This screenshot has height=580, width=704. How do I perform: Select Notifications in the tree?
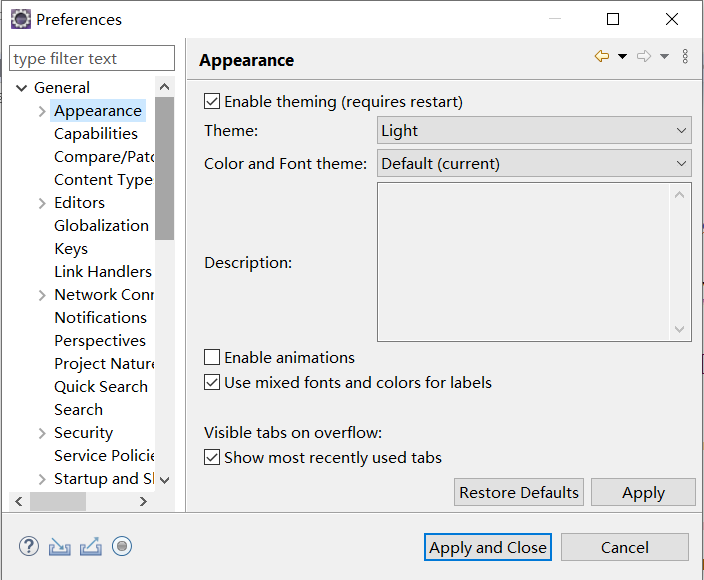pyautogui.click(x=101, y=318)
